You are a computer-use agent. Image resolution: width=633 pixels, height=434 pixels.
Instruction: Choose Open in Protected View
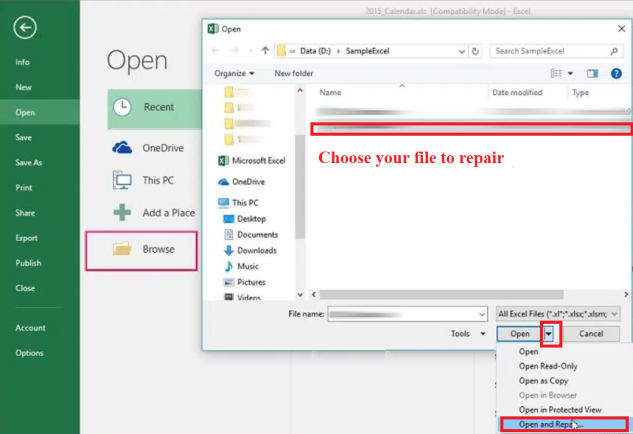[560, 410]
